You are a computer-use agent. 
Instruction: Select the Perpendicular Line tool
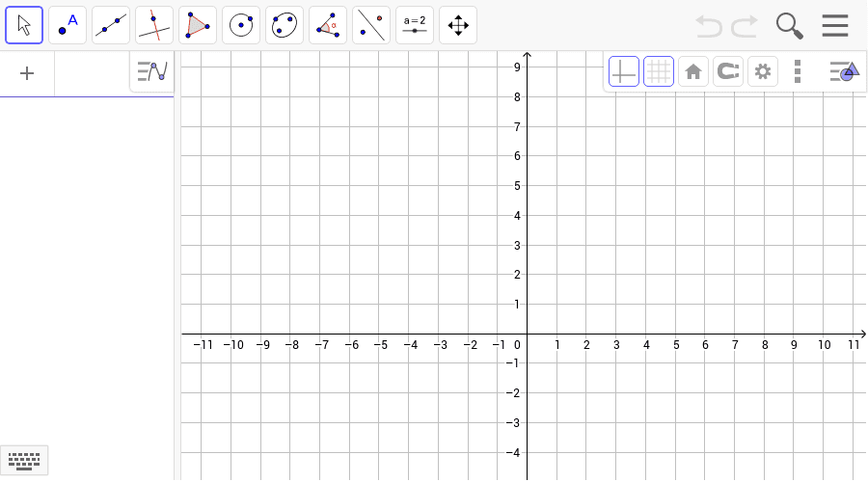pyautogui.click(x=154, y=25)
